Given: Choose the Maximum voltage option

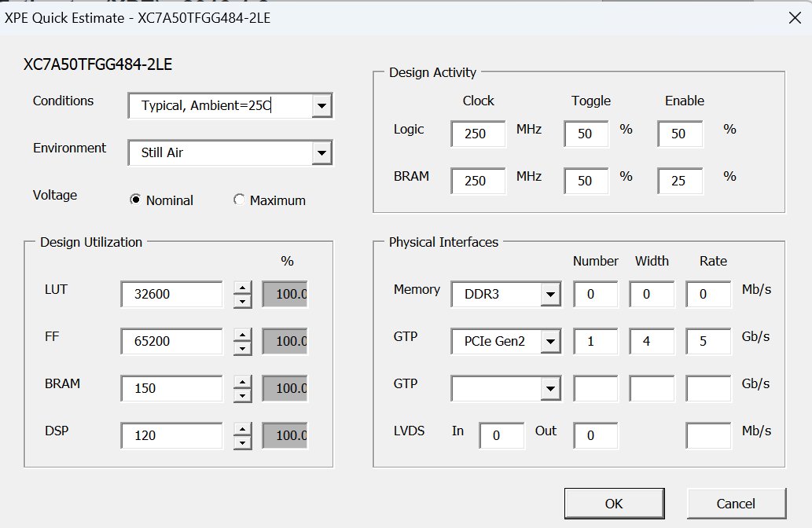Looking at the screenshot, I should 239,200.
